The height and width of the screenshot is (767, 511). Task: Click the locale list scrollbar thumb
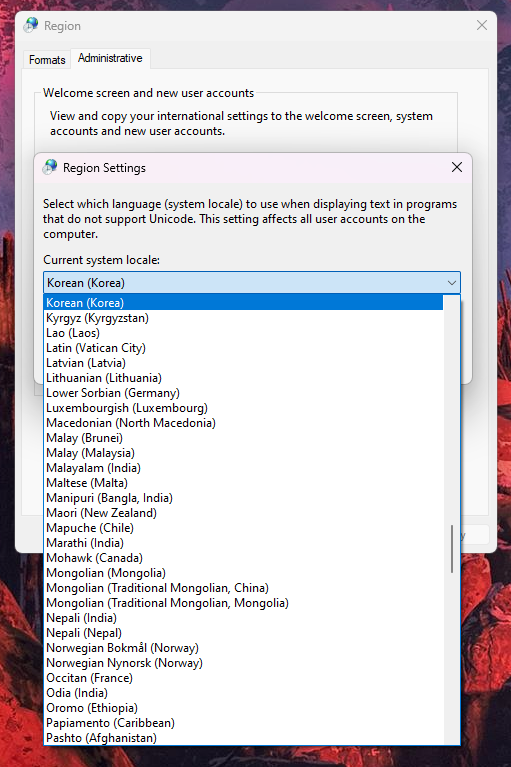[x=452, y=549]
